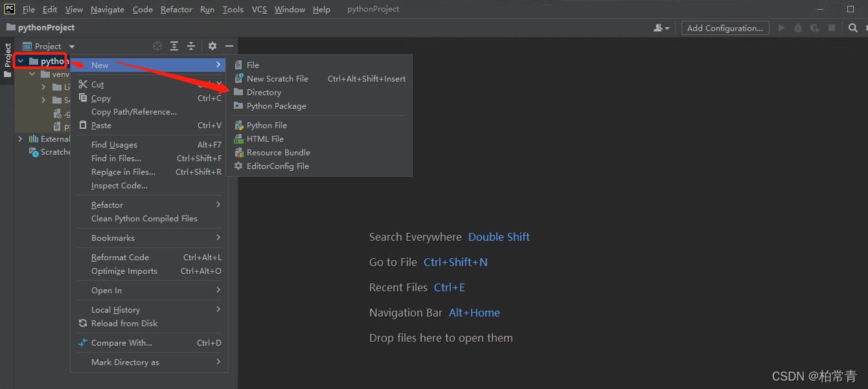Open Project panel settings gear
Image resolution: width=868 pixels, height=389 pixels.
(212, 46)
